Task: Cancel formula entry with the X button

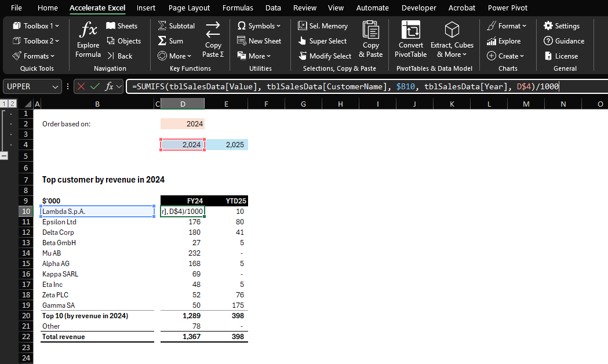Action: pyautogui.click(x=81, y=86)
